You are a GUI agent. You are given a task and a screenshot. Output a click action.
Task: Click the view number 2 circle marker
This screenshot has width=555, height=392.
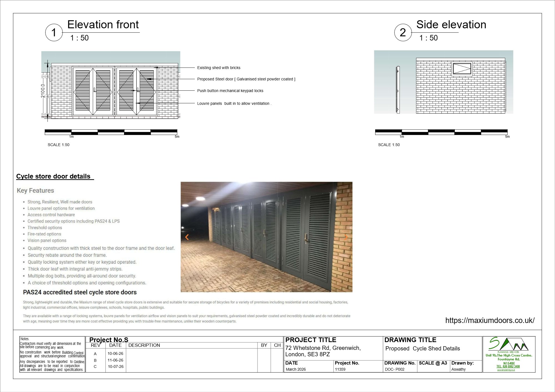403,33
